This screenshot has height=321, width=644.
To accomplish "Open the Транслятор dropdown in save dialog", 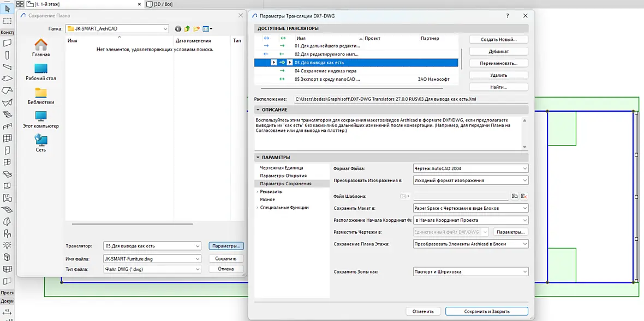I will pos(152,246).
